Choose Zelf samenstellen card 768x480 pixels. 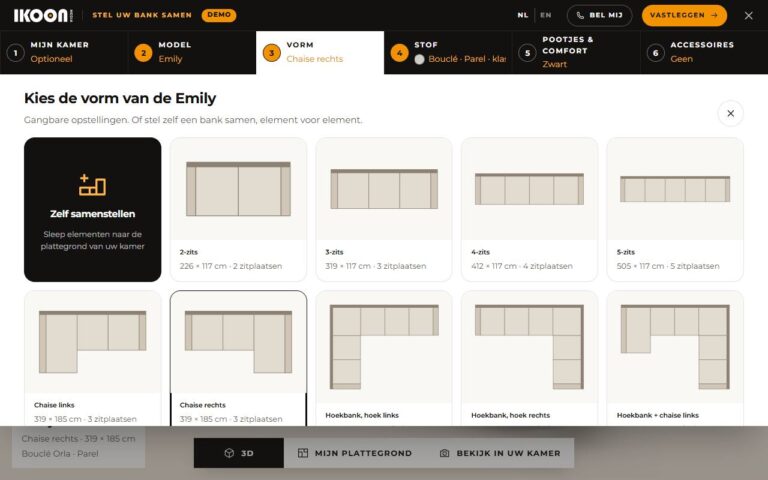(x=93, y=209)
